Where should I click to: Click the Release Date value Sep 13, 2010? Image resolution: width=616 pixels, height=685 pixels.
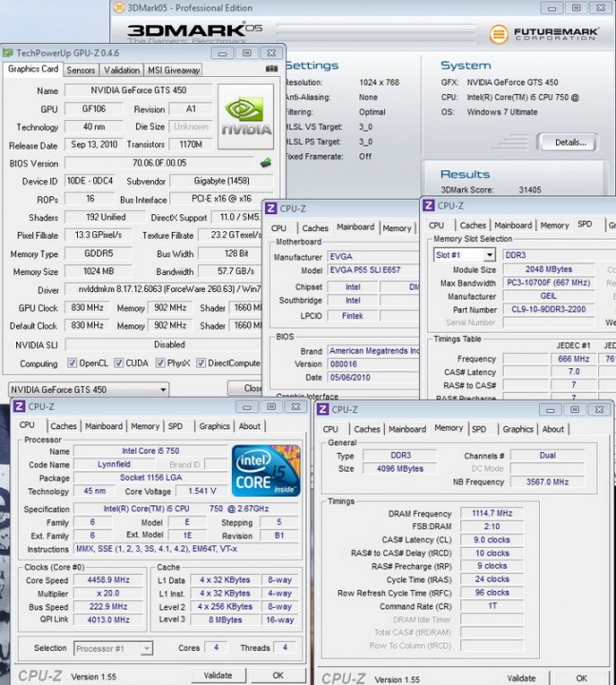coord(94,145)
